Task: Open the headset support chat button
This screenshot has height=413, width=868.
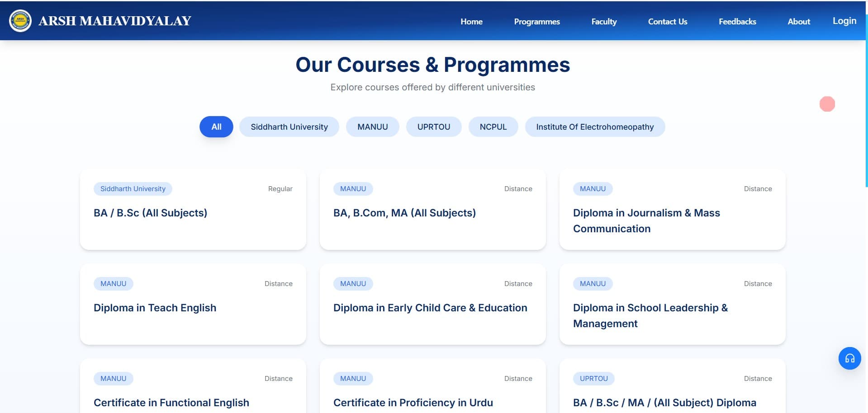Action: coord(849,358)
